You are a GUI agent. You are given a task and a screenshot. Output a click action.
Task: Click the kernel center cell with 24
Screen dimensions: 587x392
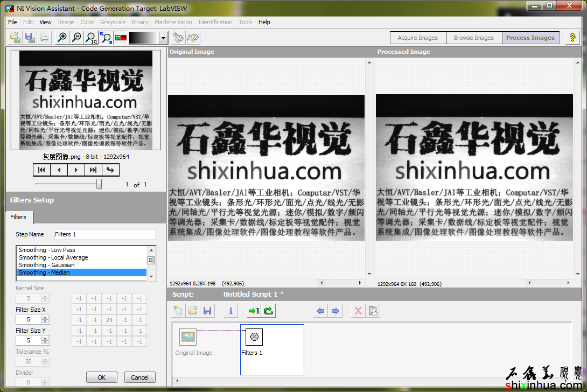(x=109, y=320)
